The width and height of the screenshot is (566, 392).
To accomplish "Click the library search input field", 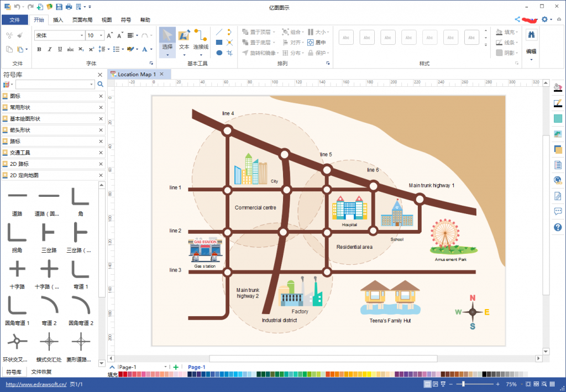I will 55,84.
